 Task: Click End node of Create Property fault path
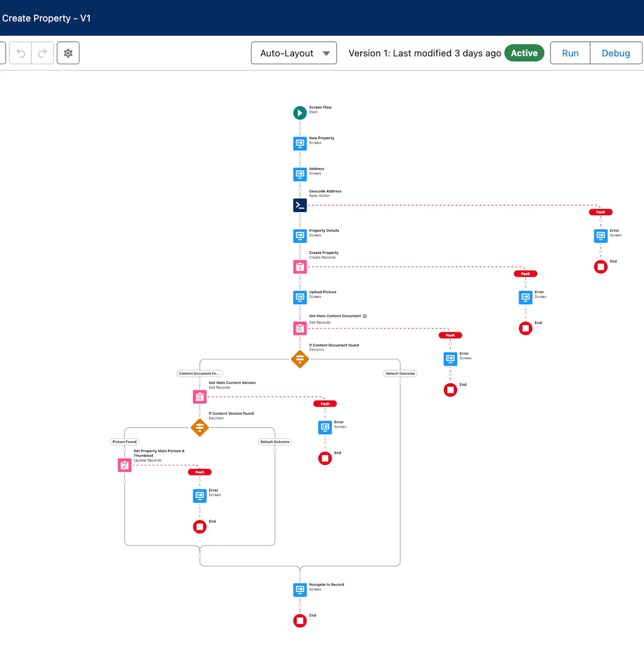coord(526,328)
